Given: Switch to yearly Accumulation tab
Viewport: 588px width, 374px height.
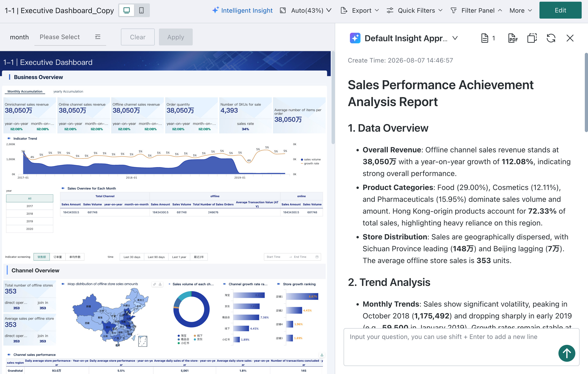Looking at the screenshot, I should [68, 91].
